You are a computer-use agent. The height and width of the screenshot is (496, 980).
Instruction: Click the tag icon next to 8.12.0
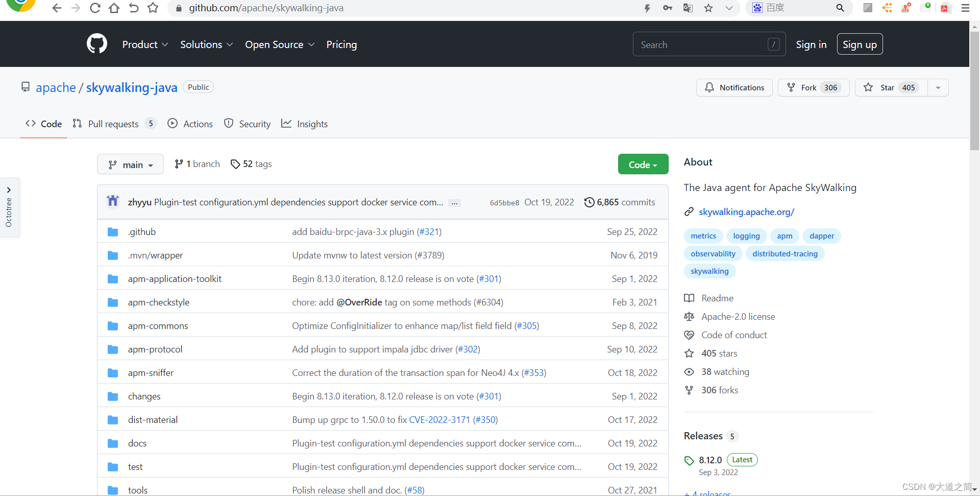pyautogui.click(x=689, y=461)
